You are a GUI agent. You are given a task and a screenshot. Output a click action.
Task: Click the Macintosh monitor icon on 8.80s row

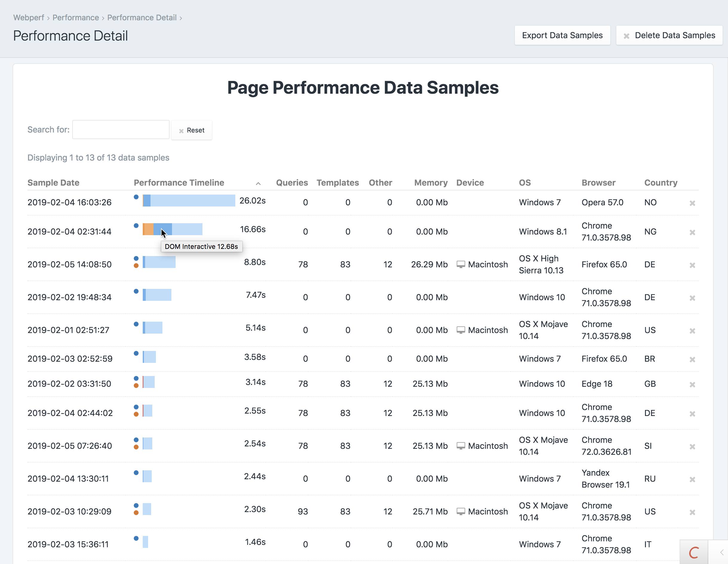(461, 264)
